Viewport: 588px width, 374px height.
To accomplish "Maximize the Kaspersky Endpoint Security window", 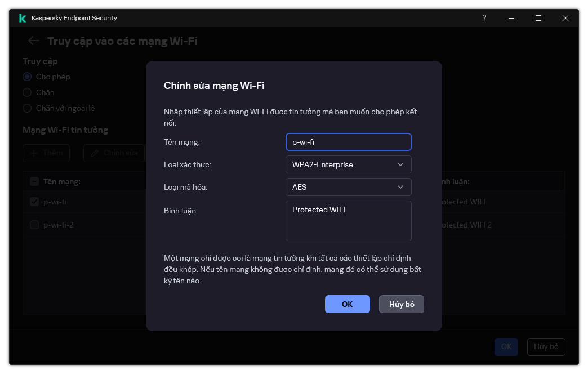I will click(538, 18).
